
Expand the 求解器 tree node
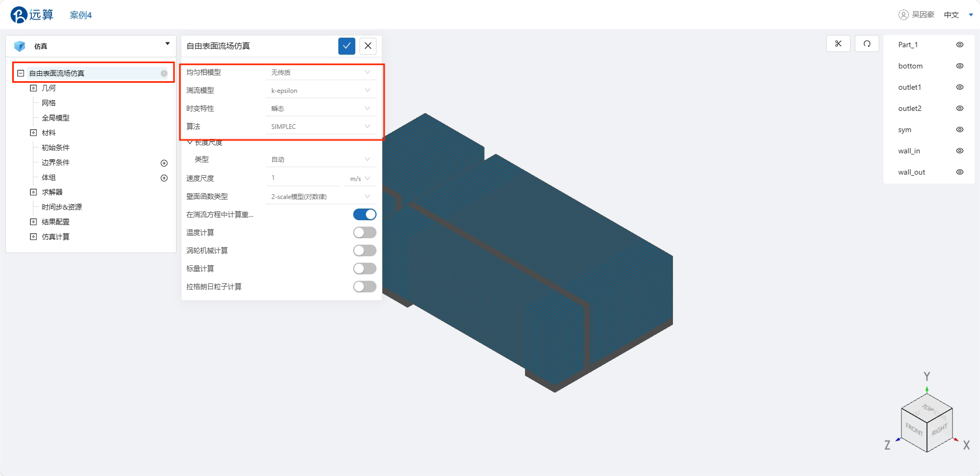pos(33,192)
